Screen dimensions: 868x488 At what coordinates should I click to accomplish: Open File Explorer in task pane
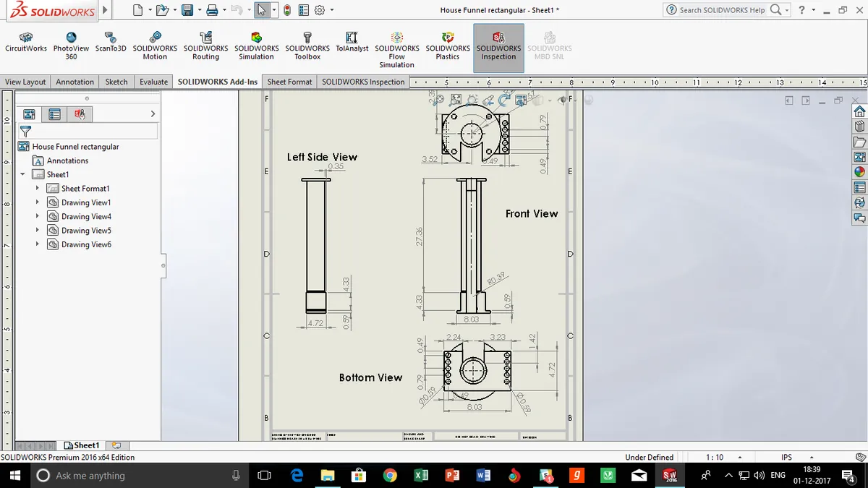[859, 142]
